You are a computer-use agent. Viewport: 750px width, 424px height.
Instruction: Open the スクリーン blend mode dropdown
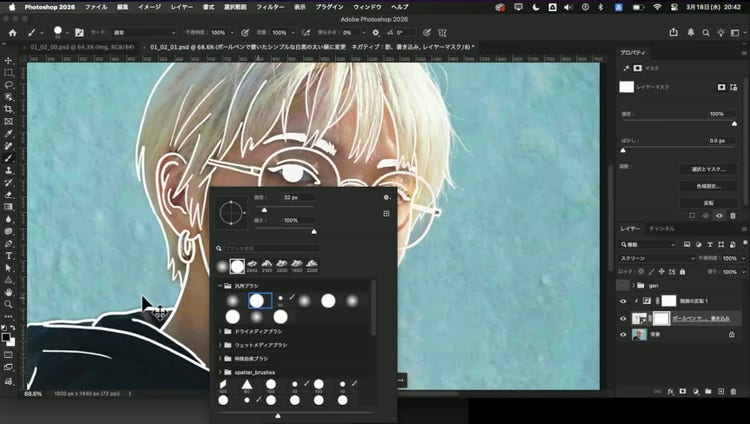pos(658,257)
